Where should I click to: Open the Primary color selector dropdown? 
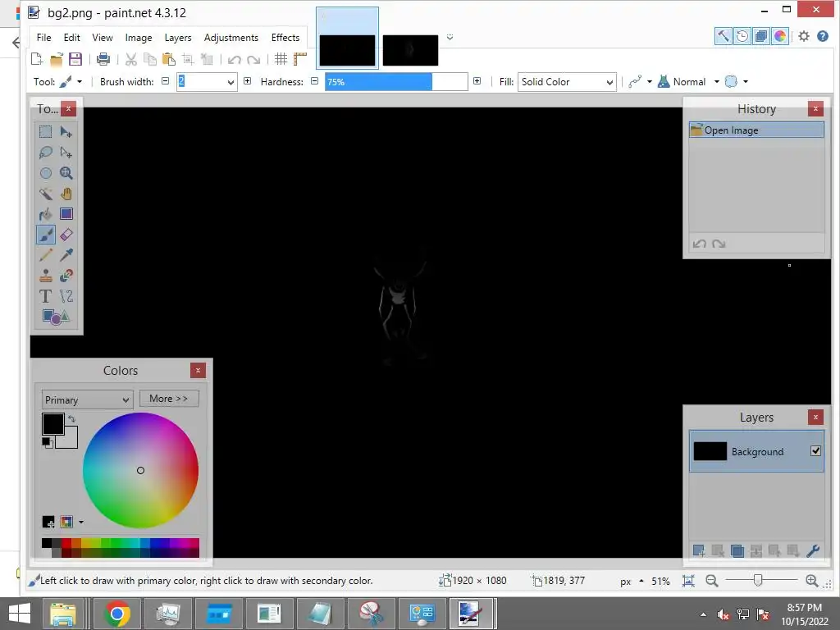[87, 399]
